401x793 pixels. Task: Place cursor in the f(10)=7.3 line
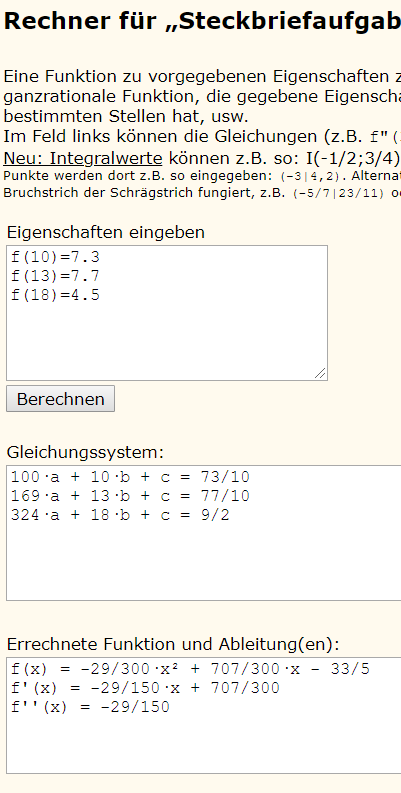click(55, 257)
